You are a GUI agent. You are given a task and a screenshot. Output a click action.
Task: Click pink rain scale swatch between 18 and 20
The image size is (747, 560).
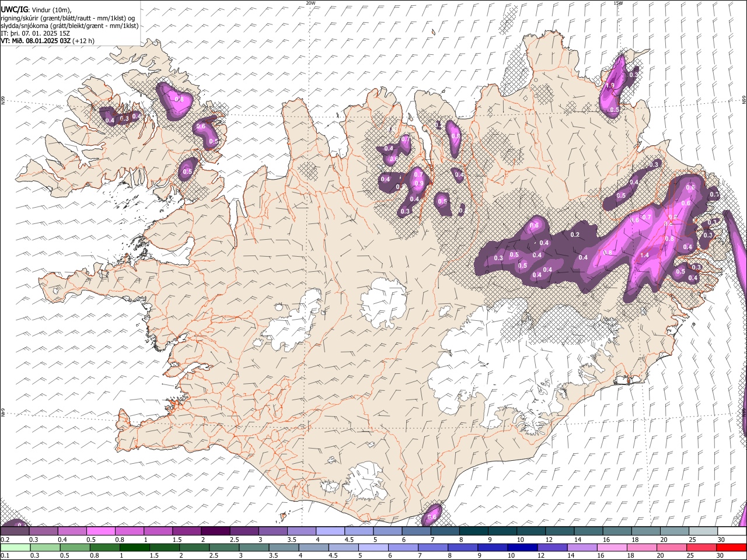[x=642, y=547]
